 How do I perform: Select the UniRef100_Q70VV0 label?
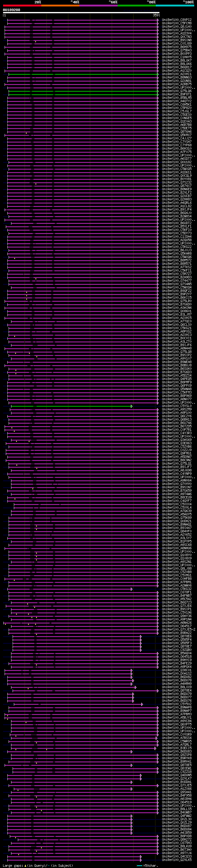[177, 484]
